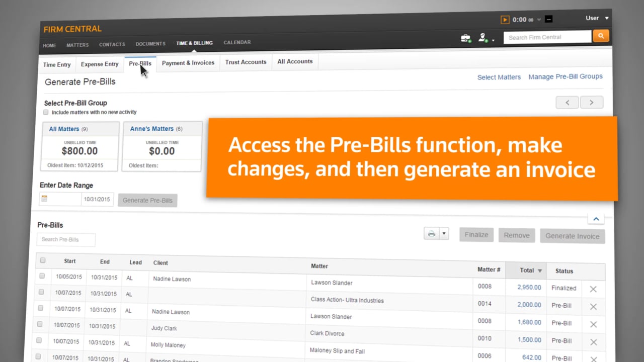Image resolution: width=644 pixels, height=362 pixels.
Task: Go to next pre-bill group arrow
Action: pos(591,103)
